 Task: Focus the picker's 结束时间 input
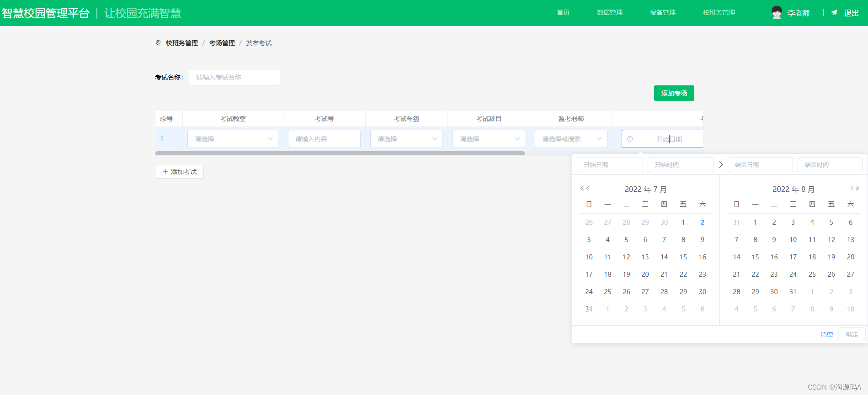pyautogui.click(x=830, y=165)
